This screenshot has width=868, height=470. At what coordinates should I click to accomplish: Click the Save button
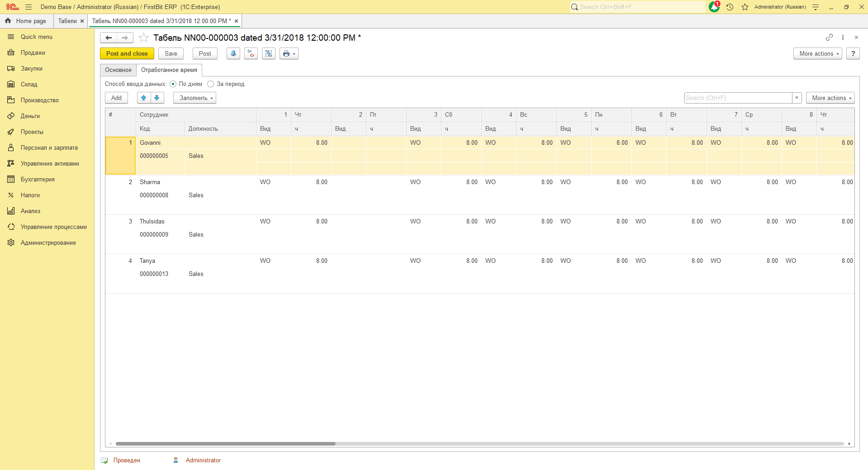point(171,53)
